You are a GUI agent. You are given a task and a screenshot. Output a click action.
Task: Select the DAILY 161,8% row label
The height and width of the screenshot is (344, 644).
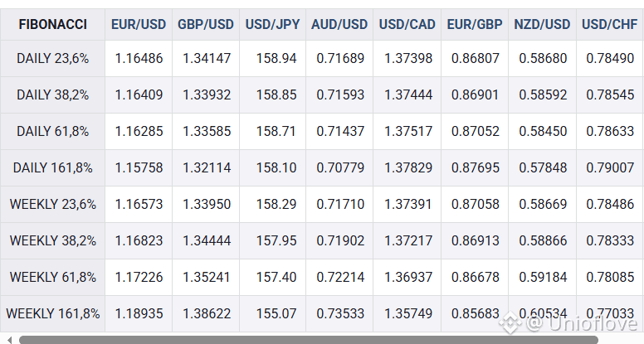click(52, 167)
